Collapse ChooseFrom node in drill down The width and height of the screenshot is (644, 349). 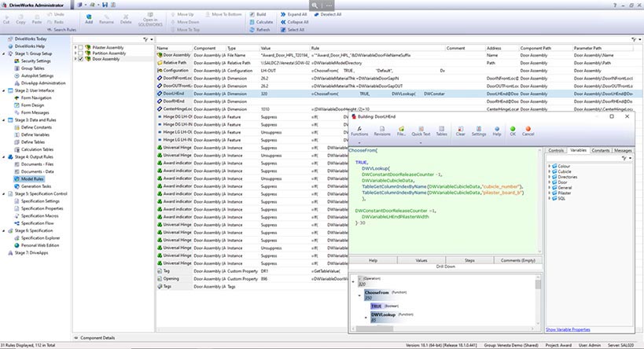360,296
